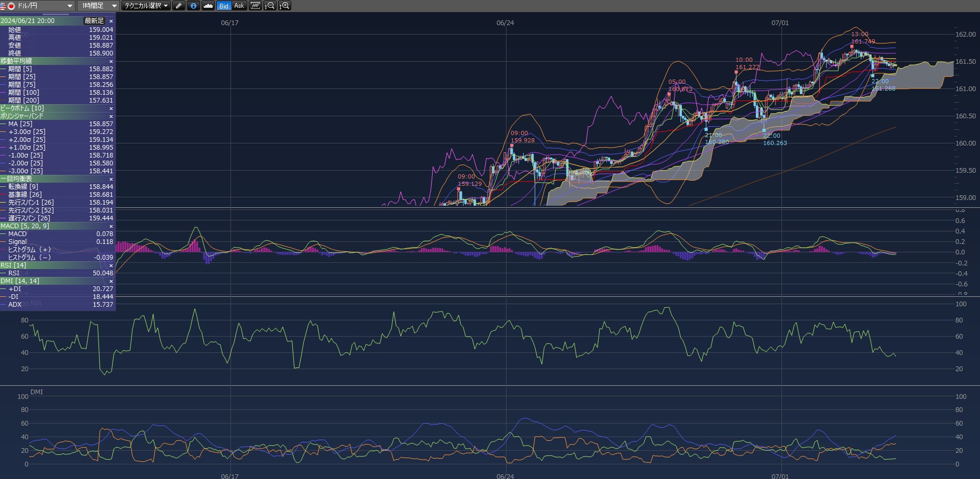
Task: Open the 1時間足 timeframe dropdown
Action: point(98,6)
